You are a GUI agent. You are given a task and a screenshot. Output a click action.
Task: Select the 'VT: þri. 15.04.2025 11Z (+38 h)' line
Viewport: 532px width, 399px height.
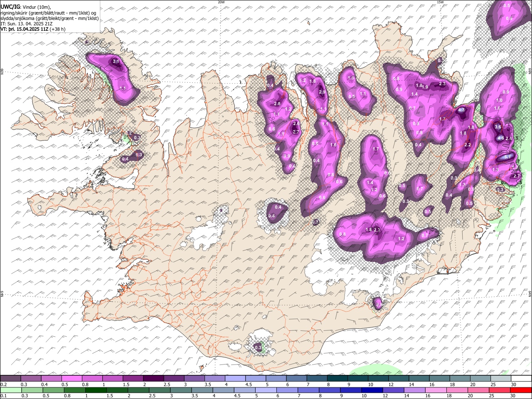click(x=33, y=29)
